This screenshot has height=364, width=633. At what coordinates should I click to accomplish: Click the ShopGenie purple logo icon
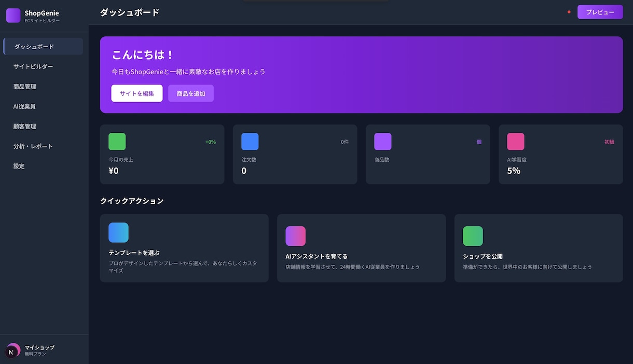[x=13, y=16]
